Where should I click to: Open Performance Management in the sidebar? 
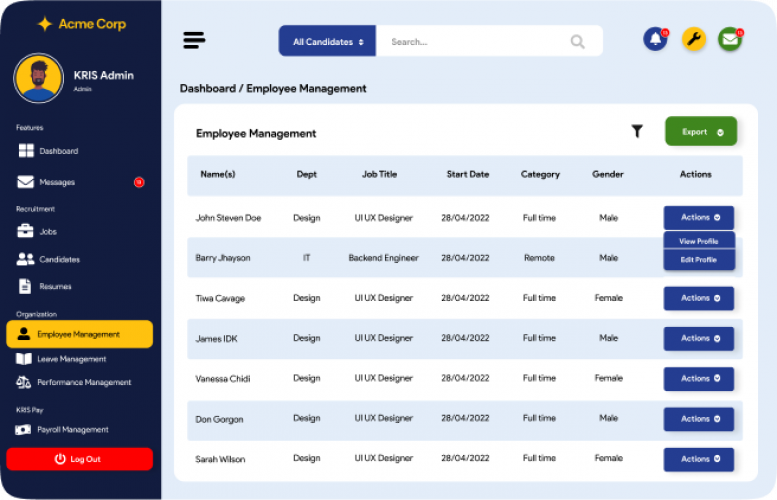(84, 382)
